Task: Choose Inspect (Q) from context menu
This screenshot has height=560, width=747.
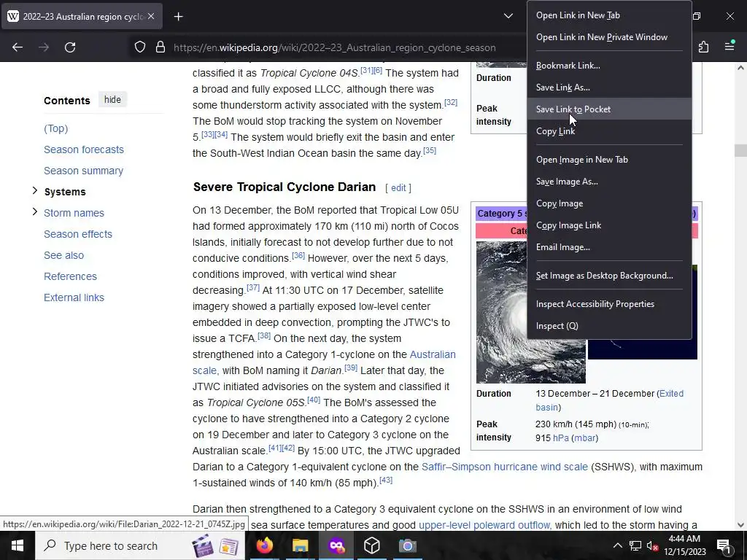Action: [x=609, y=326]
